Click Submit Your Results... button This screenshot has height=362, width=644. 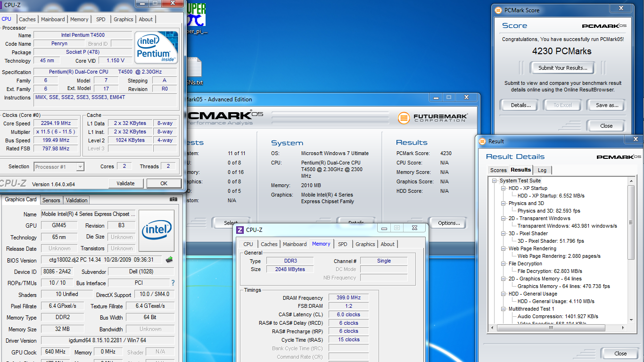[x=563, y=68]
